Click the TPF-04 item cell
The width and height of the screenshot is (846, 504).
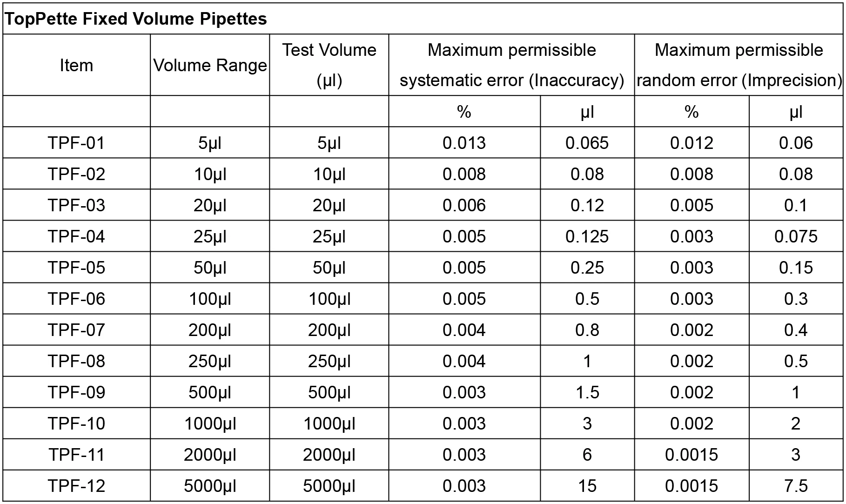tap(76, 236)
